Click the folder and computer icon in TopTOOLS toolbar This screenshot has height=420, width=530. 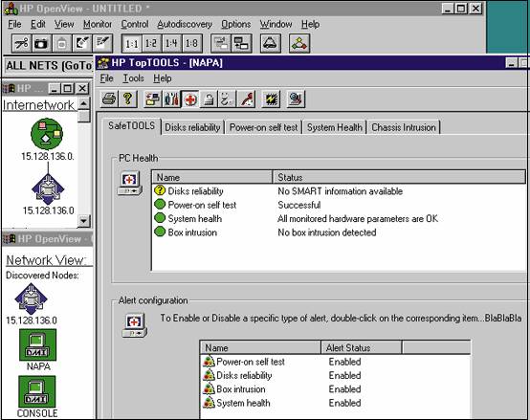pyautogui.click(x=153, y=99)
